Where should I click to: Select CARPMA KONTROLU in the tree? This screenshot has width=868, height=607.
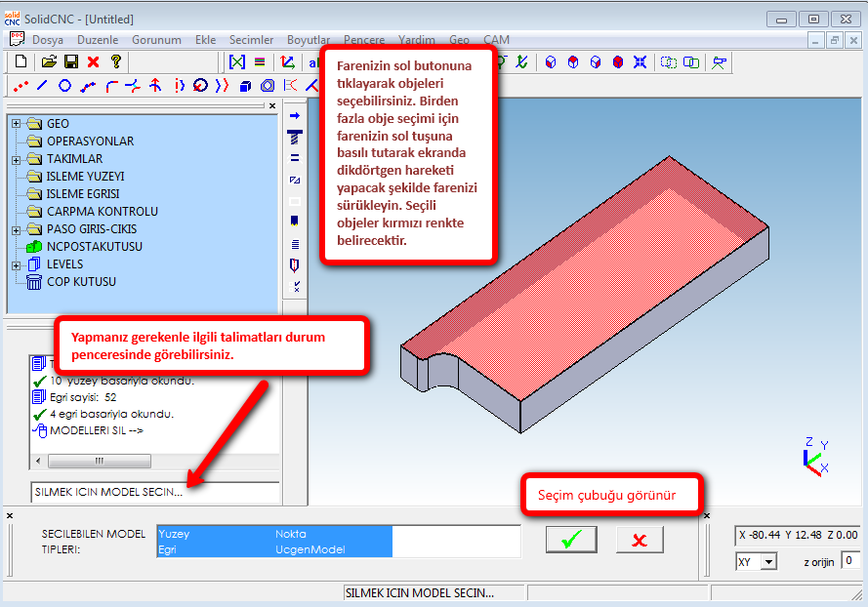pos(103,212)
